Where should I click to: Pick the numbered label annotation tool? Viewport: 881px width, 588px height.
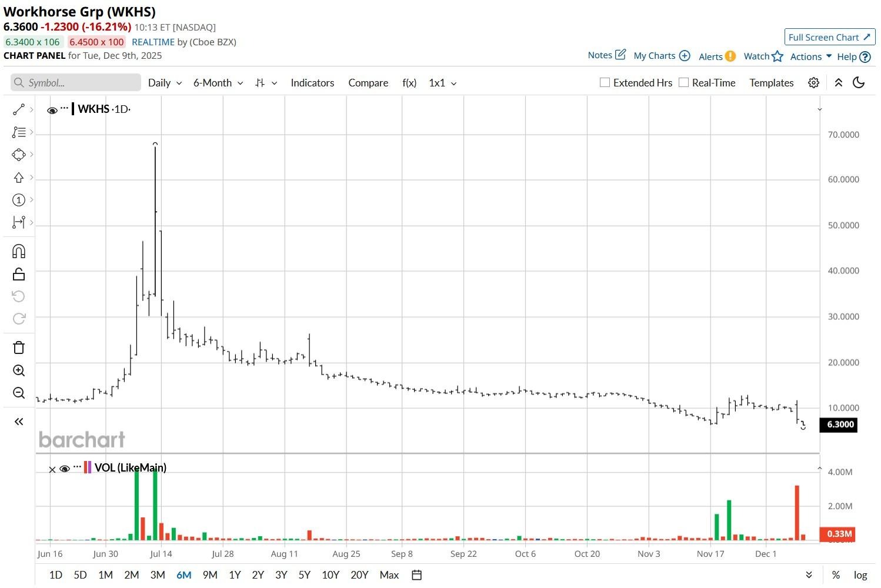tap(19, 200)
